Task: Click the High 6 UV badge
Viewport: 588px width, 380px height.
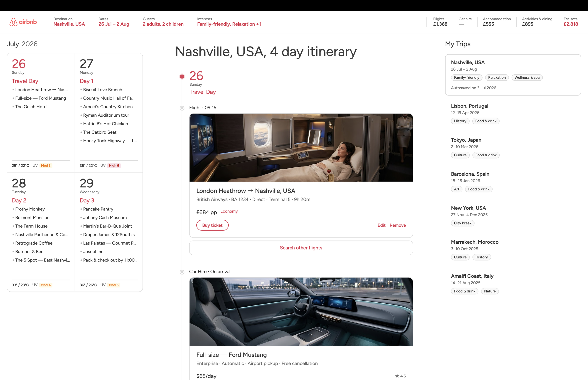Action: (x=114, y=166)
